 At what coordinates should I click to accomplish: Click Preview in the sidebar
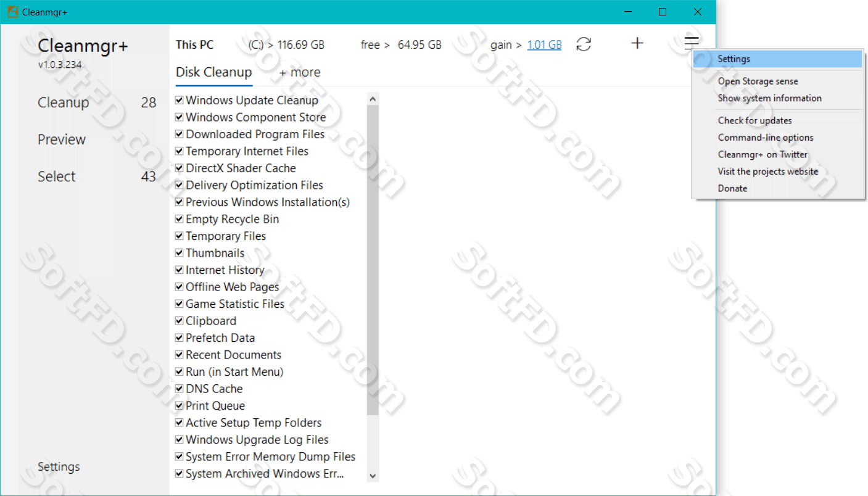click(62, 139)
